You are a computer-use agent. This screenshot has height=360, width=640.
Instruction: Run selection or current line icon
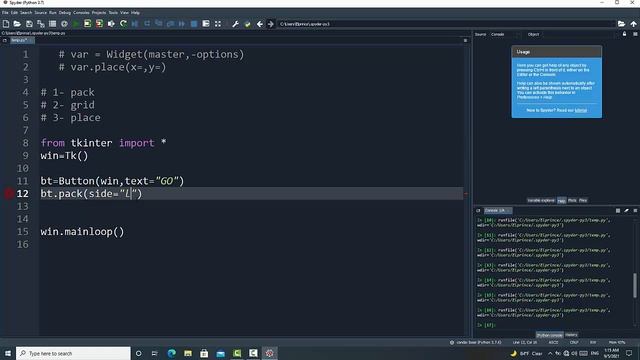tap(111, 24)
